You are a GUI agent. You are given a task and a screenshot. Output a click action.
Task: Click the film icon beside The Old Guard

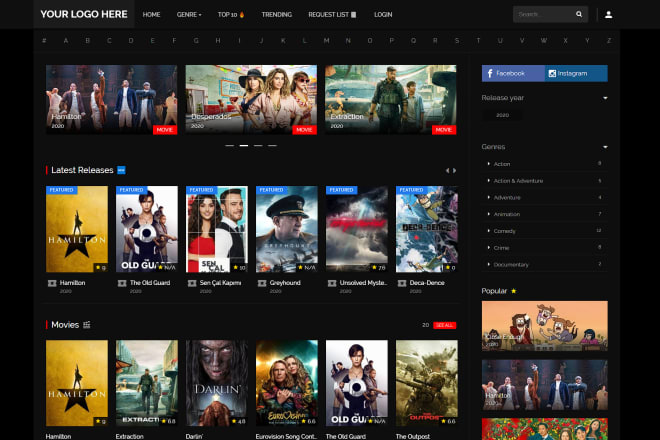coord(122,283)
